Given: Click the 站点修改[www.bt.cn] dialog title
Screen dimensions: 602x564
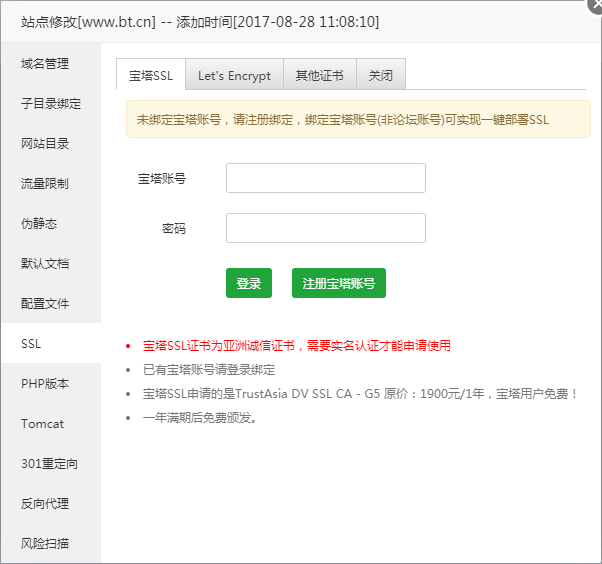Looking at the screenshot, I should (x=200, y=22).
